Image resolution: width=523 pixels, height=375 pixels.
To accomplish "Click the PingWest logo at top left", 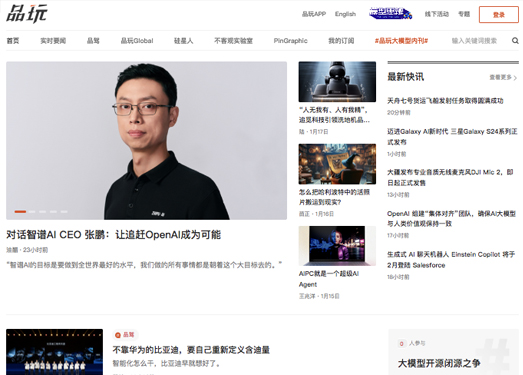I will [27, 14].
